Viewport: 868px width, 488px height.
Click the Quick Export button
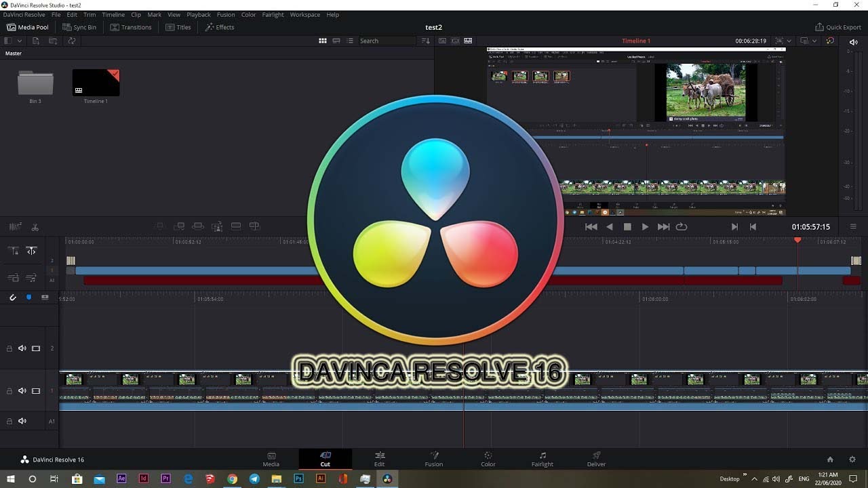[x=838, y=27]
